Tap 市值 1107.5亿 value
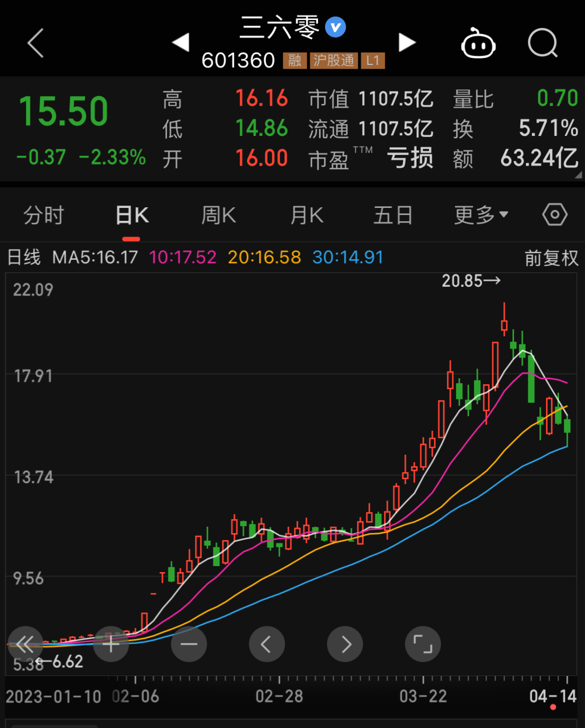The image size is (585, 728). point(396,99)
